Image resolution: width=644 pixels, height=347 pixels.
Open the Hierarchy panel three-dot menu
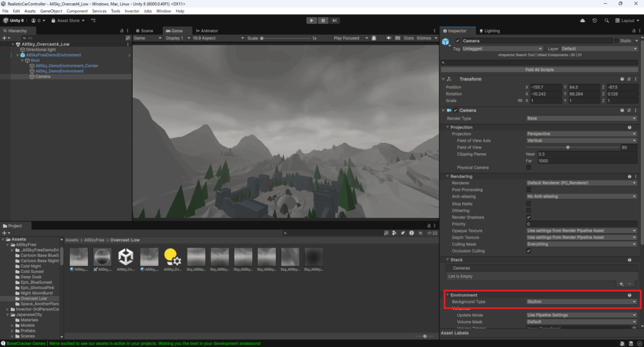coord(127,31)
